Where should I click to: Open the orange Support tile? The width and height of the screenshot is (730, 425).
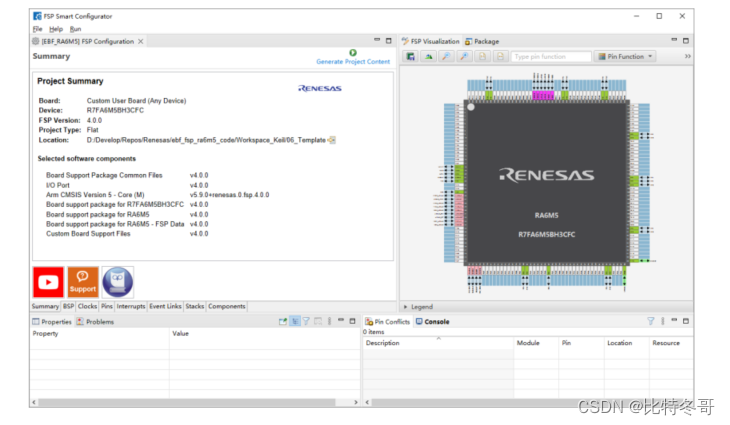coord(83,282)
